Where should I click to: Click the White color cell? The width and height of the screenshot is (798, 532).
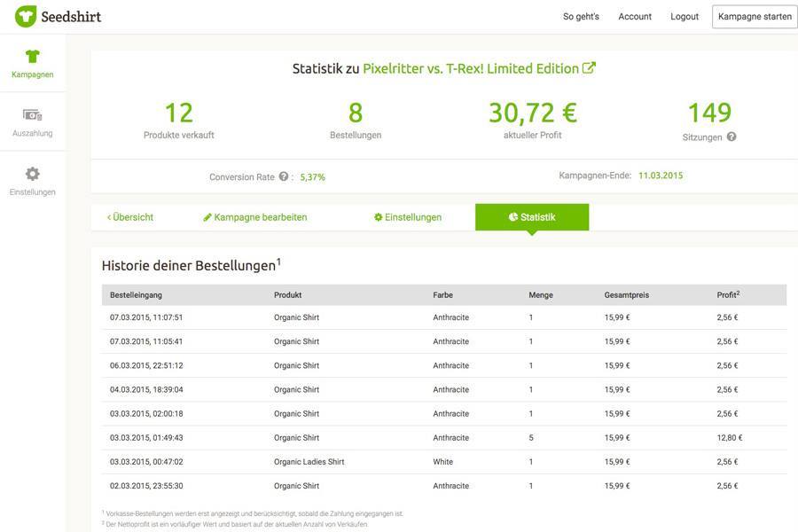(442, 462)
